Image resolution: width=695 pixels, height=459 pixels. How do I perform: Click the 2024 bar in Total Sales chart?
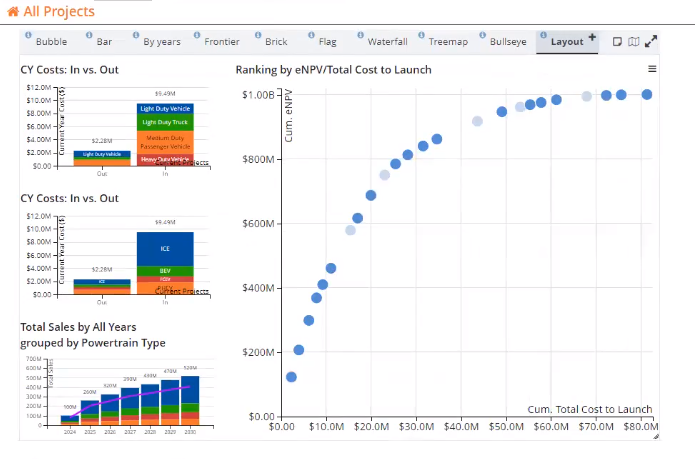[70, 420]
